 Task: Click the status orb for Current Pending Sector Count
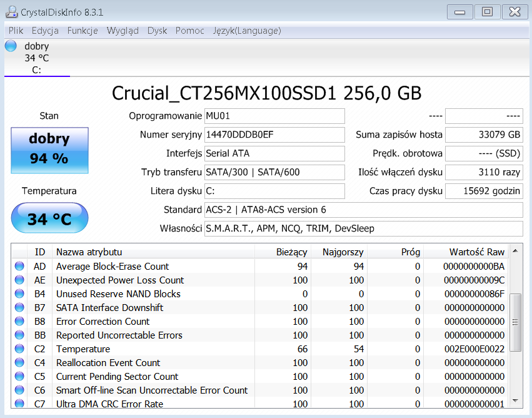click(19, 376)
